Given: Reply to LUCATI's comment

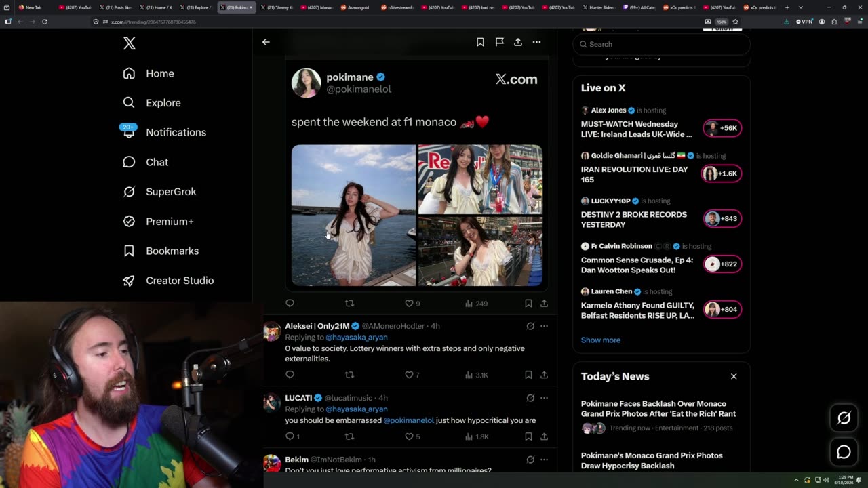Looking at the screenshot, I should tap(292, 436).
